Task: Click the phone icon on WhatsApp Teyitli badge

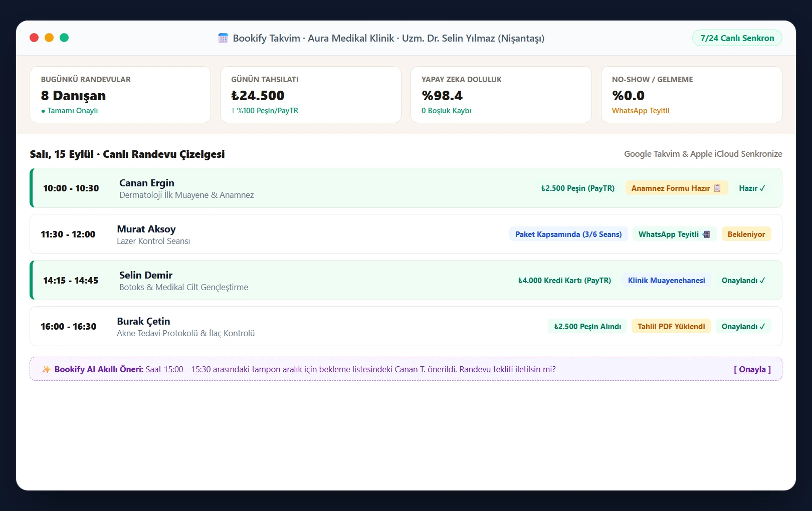Action: point(706,234)
